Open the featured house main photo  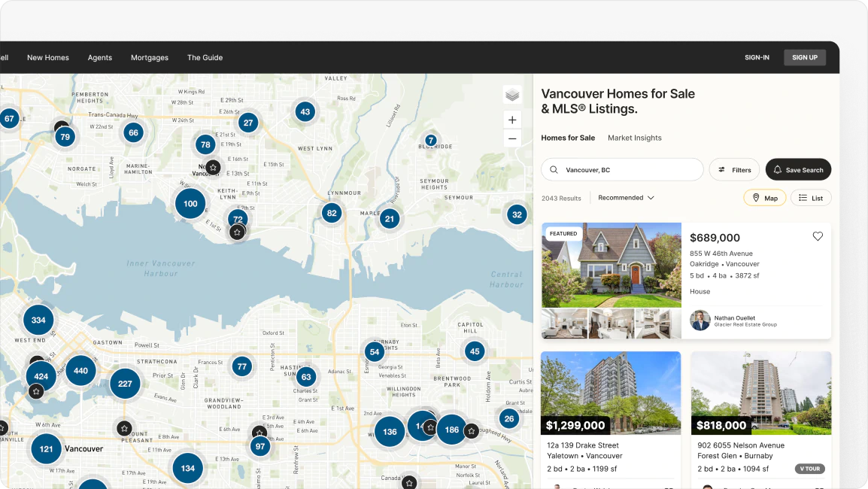point(612,266)
